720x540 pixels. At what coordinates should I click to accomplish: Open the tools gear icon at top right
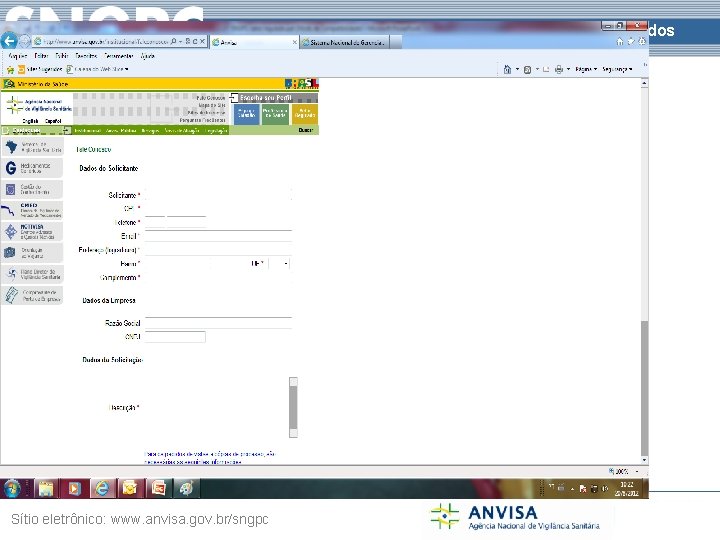click(x=642, y=41)
